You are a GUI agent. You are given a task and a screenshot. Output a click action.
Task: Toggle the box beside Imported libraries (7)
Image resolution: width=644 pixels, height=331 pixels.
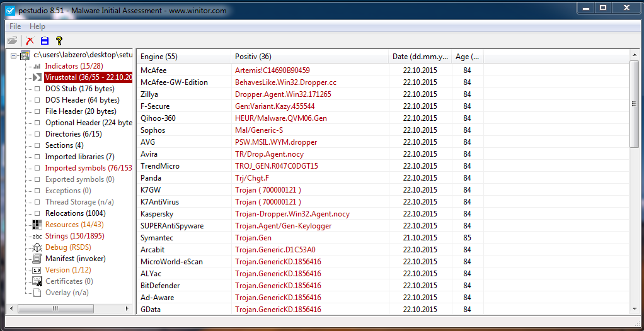[x=37, y=157]
